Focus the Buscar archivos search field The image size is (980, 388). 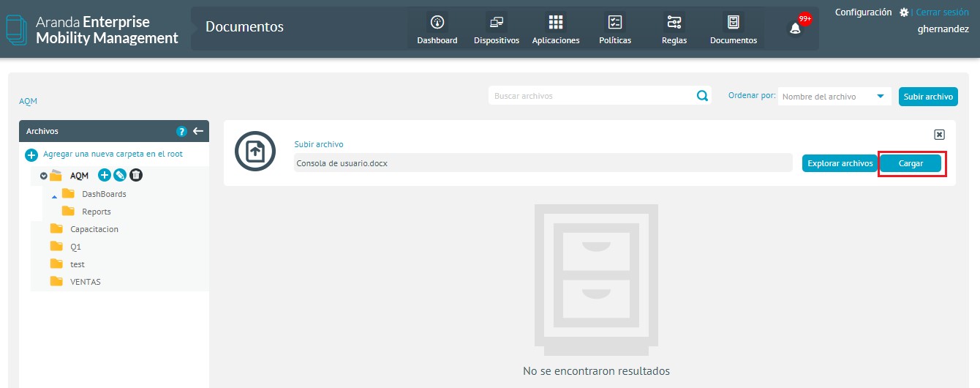pos(592,96)
